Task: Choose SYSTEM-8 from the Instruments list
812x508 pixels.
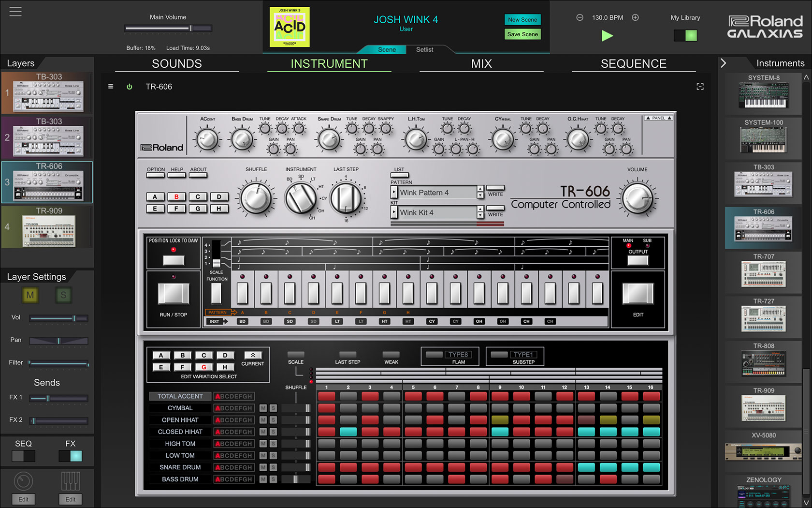Action: (764, 94)
